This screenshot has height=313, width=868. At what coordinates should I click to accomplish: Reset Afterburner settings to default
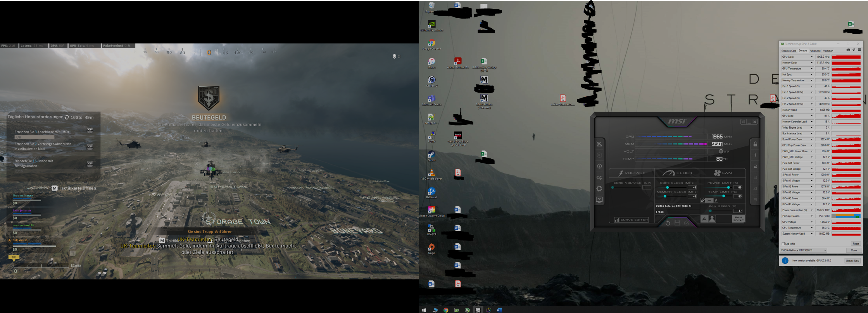(668, 223)
